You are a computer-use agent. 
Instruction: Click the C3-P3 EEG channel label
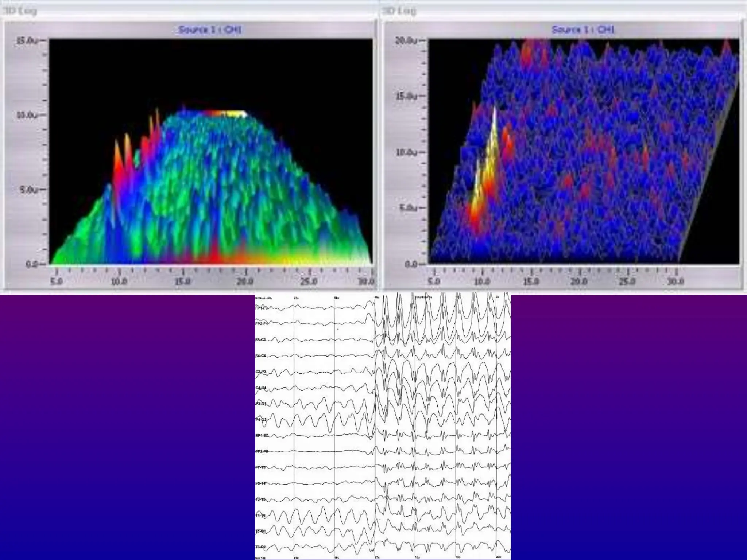coord(261,372)
